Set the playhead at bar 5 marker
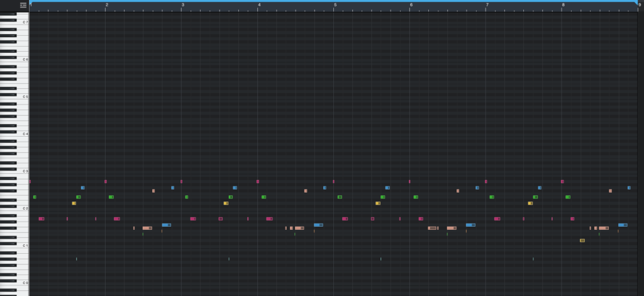The image size is (644, 296). pos(334,6)
